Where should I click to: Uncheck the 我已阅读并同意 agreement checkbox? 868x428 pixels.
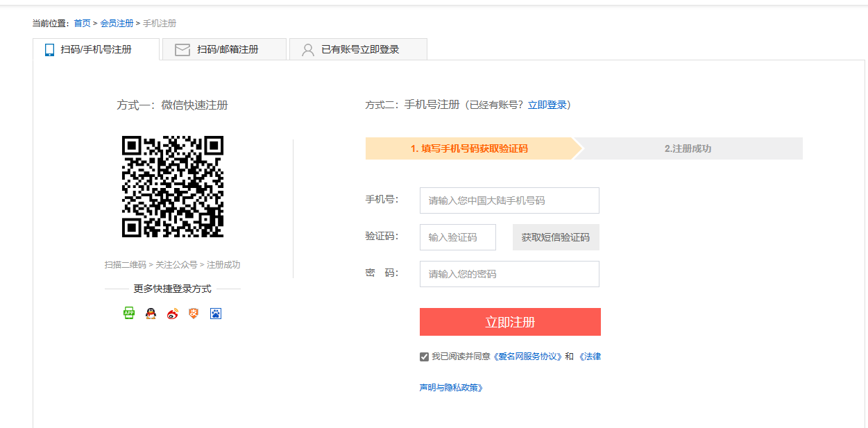(424, 357)
